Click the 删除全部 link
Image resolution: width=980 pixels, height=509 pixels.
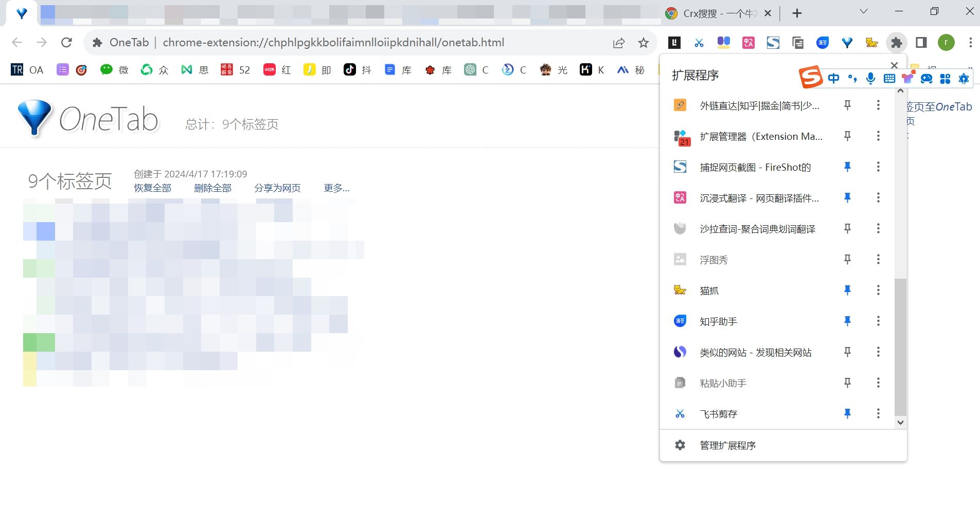click(212, 188)
